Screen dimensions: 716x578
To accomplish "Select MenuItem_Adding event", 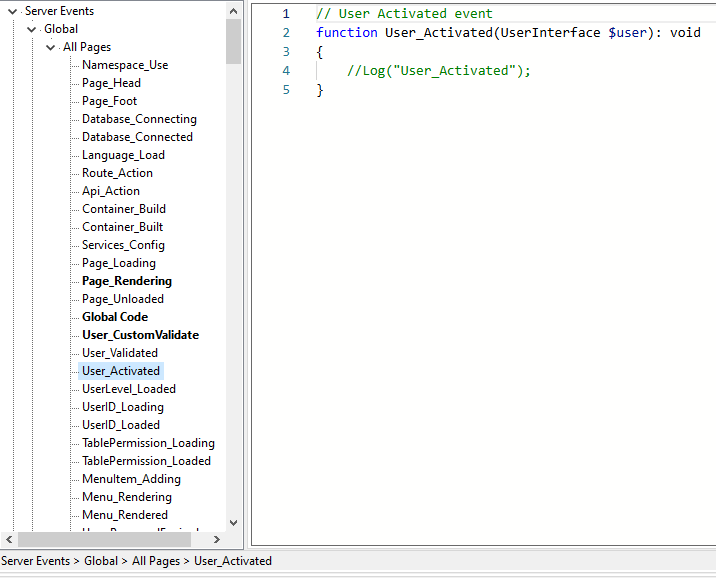I will [x=132, y=479].
